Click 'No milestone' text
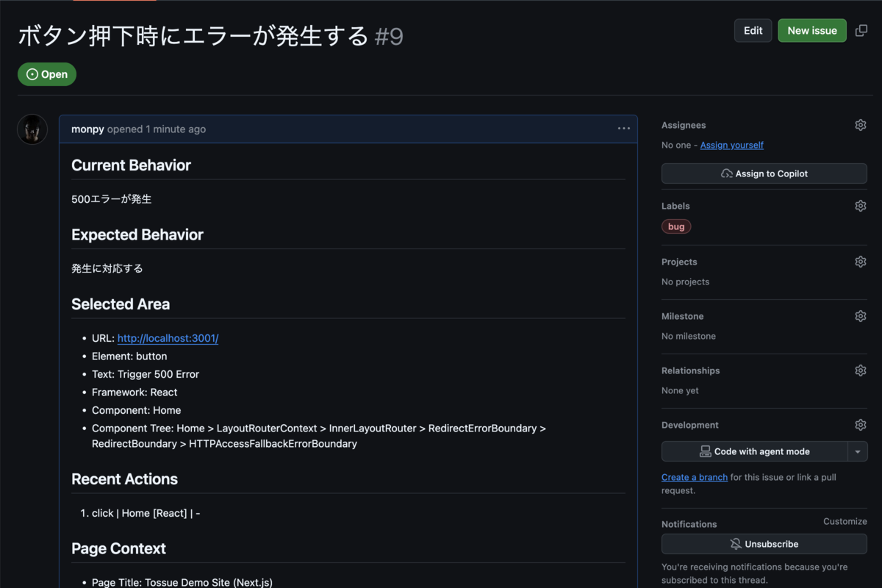The width and height of the screenshot is (882, 588). [689, 336]
